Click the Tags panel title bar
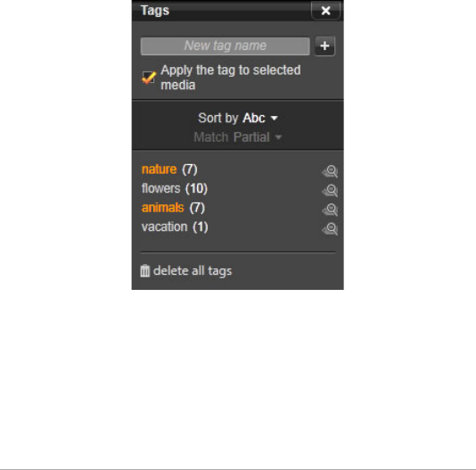476x470 pixels. pos(222,11)
